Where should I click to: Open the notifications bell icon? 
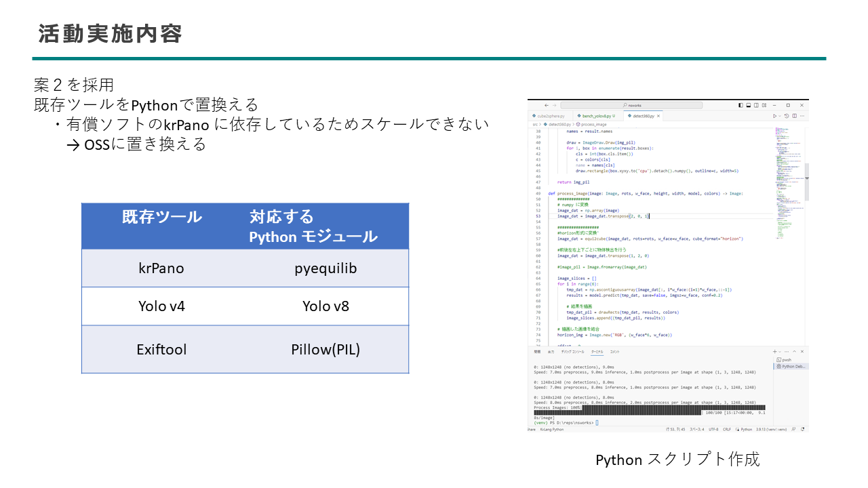tap(803, 429)
